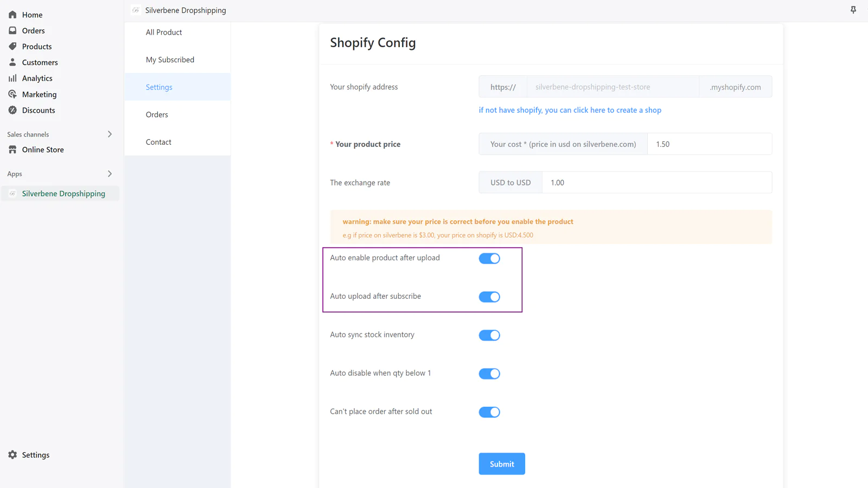Click the pin icon at top right
The image size is (868, 488).
click(853, 10)
